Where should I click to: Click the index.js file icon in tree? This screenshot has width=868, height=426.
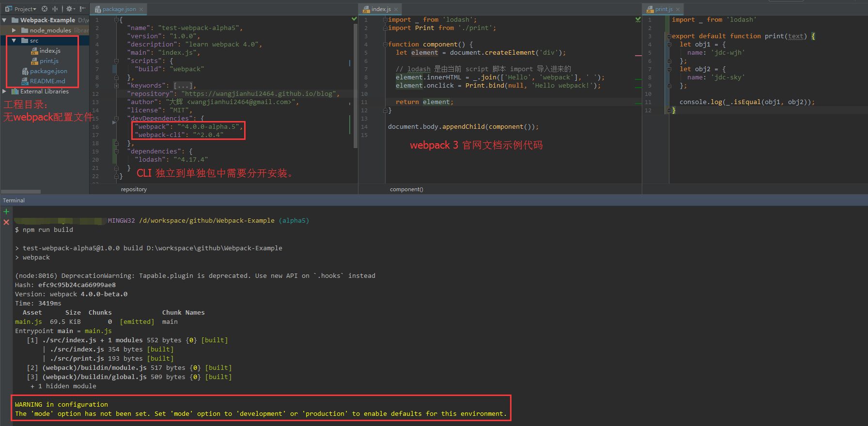[x=34, y=51]
